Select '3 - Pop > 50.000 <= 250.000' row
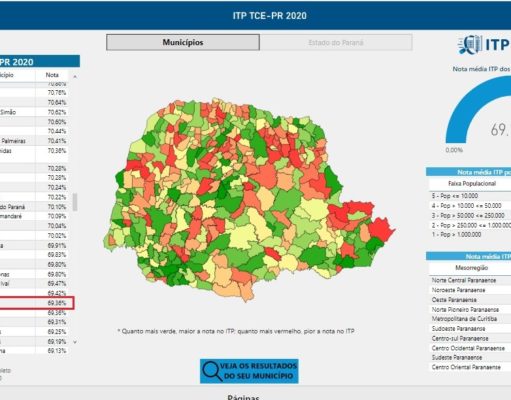The width and height of the screenshot is (511, 400). click(x=470, y=215)
